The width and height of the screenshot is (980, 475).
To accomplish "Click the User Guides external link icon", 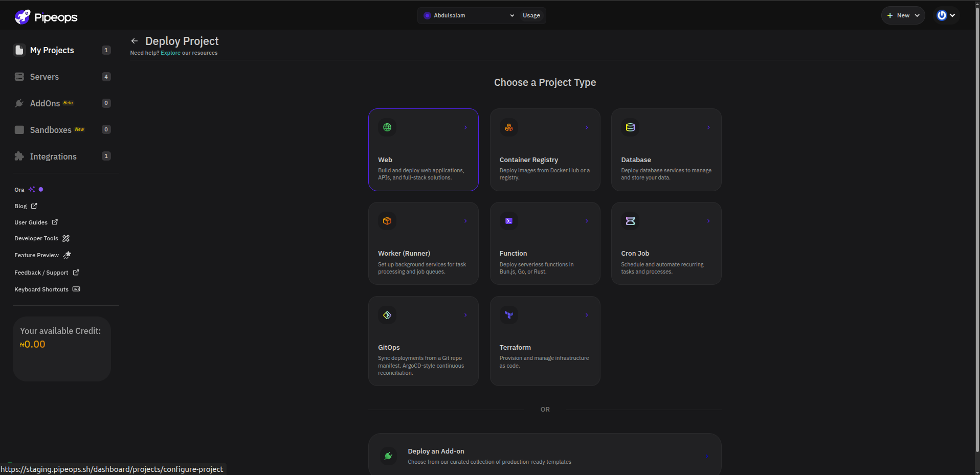I will pos(55,222).
